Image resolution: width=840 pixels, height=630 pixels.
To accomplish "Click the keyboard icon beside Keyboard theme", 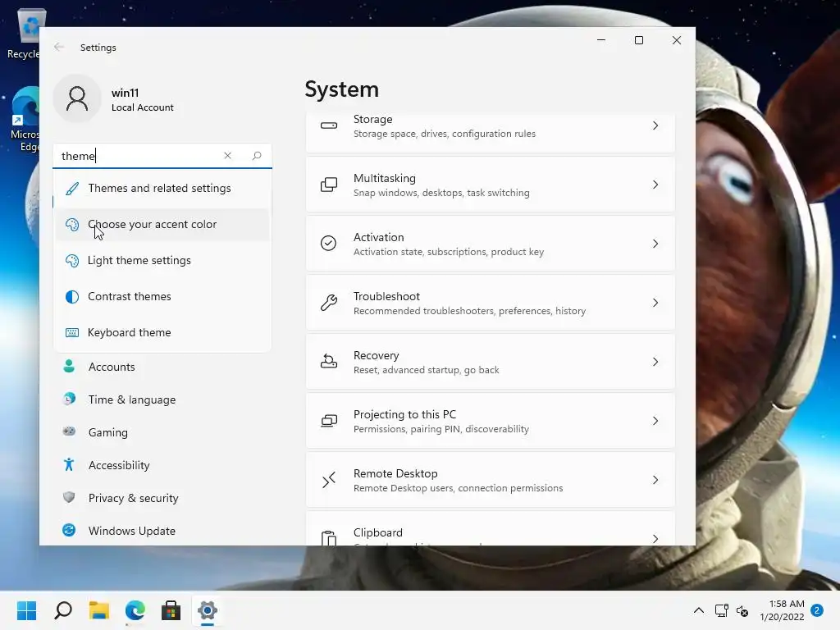I will 72,333.
